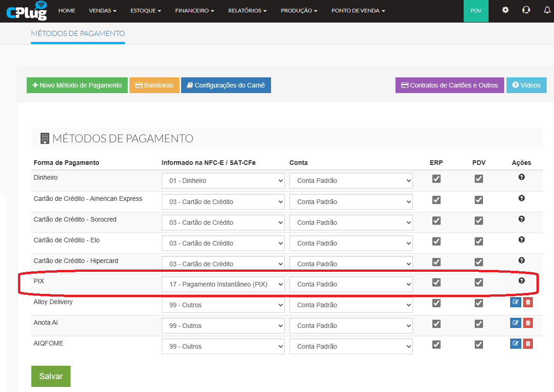Delete the Anota Ai payment method
Viewport: 554px width, 392px height.
point(528,323)
